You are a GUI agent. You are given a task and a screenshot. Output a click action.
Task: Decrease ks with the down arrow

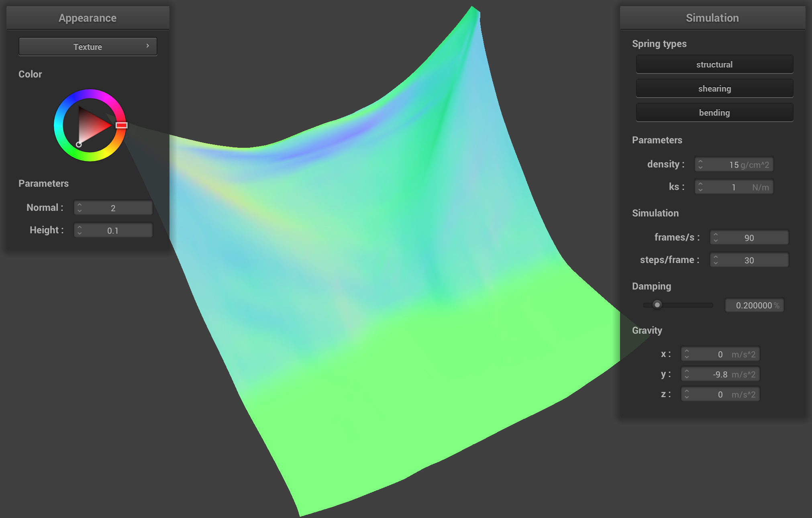[700, 190]
